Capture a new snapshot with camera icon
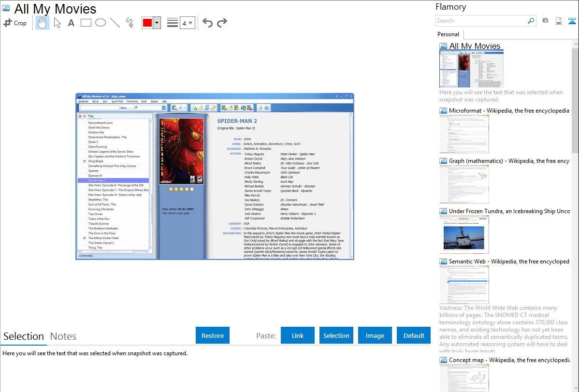Screen dimensions: 579x392 point(545,21)
